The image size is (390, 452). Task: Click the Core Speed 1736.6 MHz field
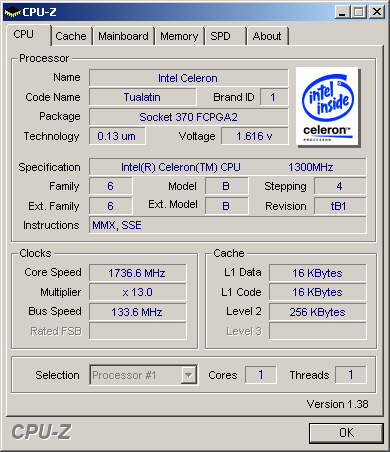pos(137,273)
